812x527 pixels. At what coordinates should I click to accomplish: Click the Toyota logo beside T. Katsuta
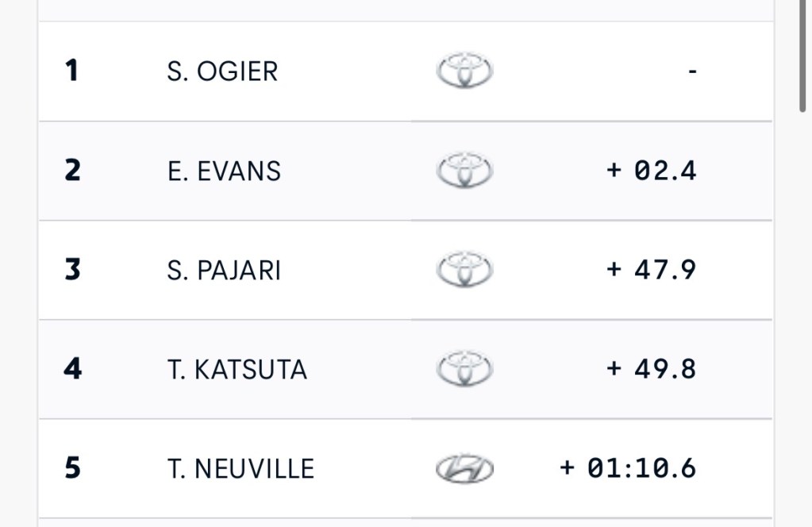(x=464, y=369)
